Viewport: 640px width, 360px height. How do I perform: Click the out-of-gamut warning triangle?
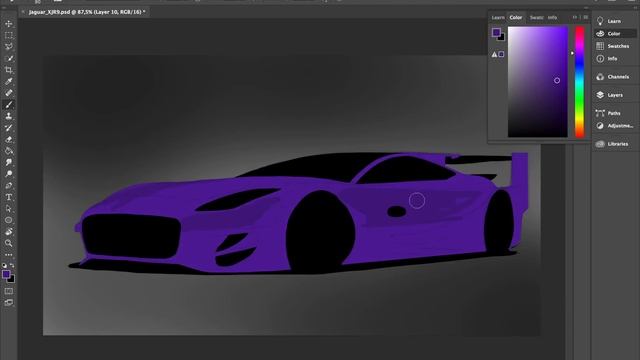click(494, 54)
